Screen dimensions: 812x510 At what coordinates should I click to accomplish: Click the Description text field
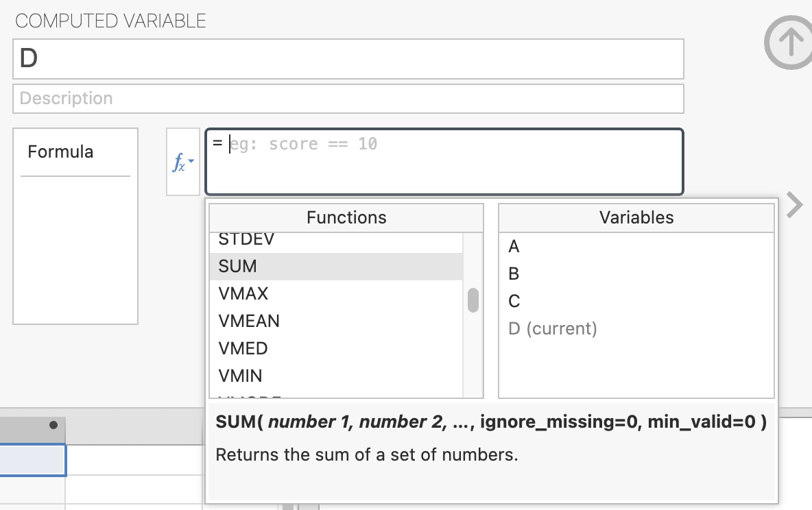pyautogui.click(x=348, y=99)
